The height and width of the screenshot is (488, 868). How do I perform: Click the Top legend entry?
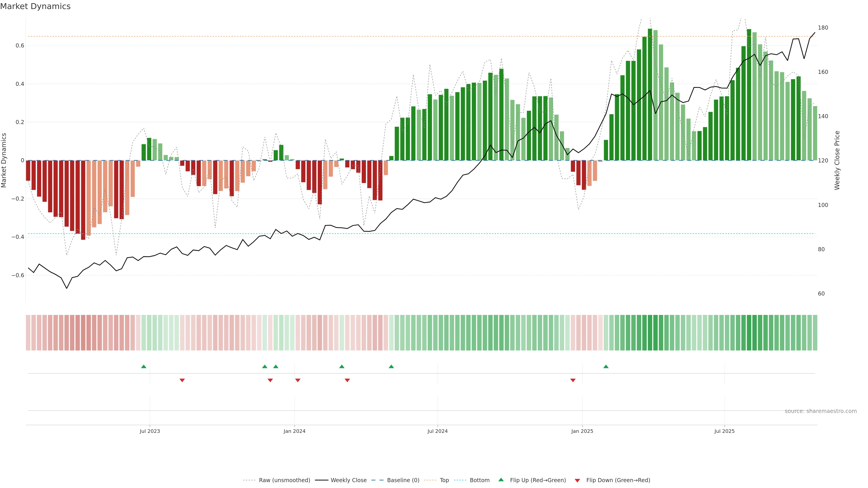444,480
